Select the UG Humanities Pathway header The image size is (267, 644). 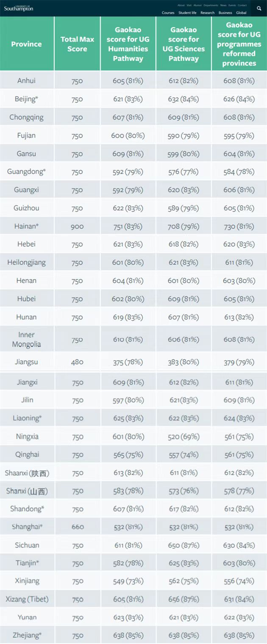128,44
